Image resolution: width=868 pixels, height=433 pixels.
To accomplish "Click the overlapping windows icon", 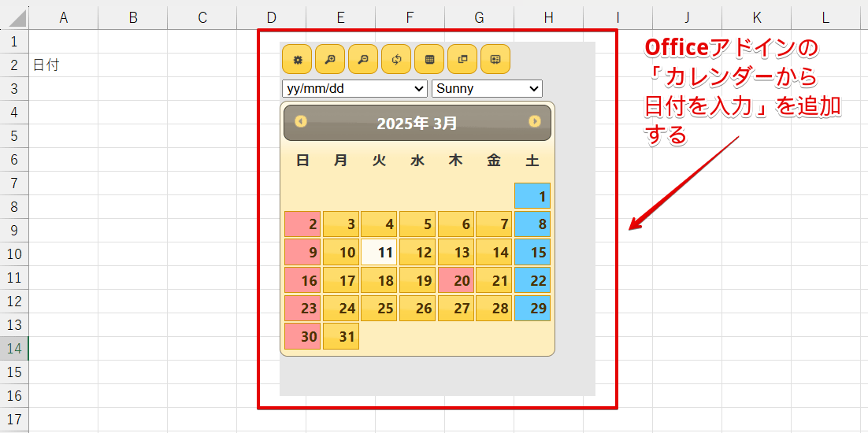I will pyautogui.click(x=462, y=59).
